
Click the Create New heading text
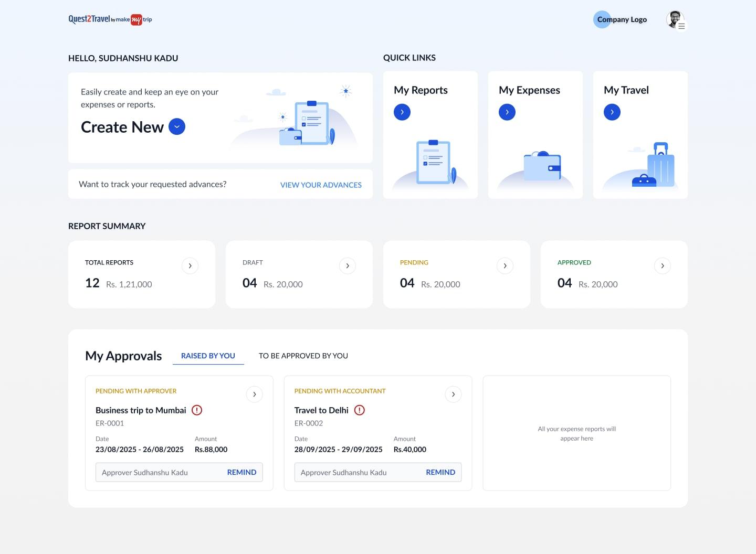pos(122,127)
